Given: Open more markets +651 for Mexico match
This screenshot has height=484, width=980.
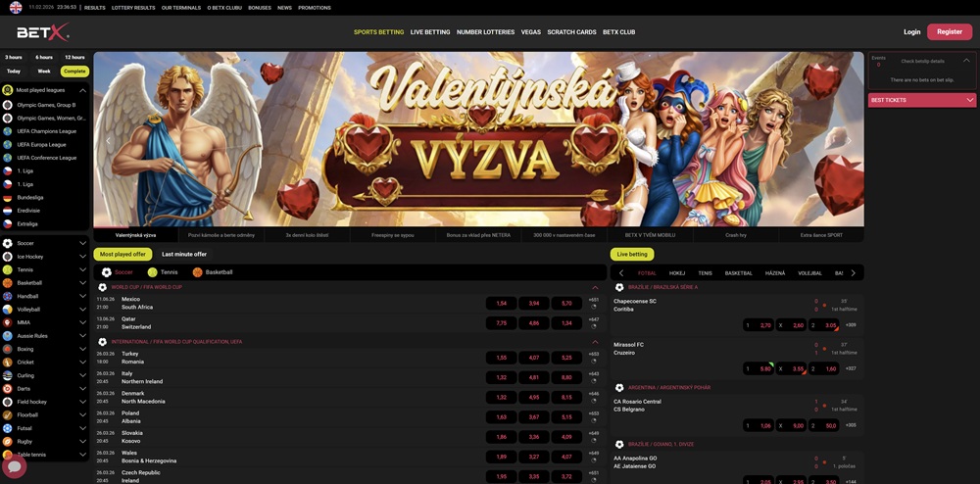Looking at the screenshot, I should point(594,300).
